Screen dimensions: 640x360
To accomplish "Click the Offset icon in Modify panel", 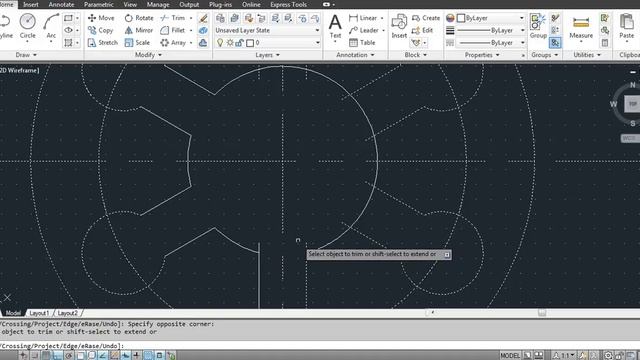I will point(203,42).
